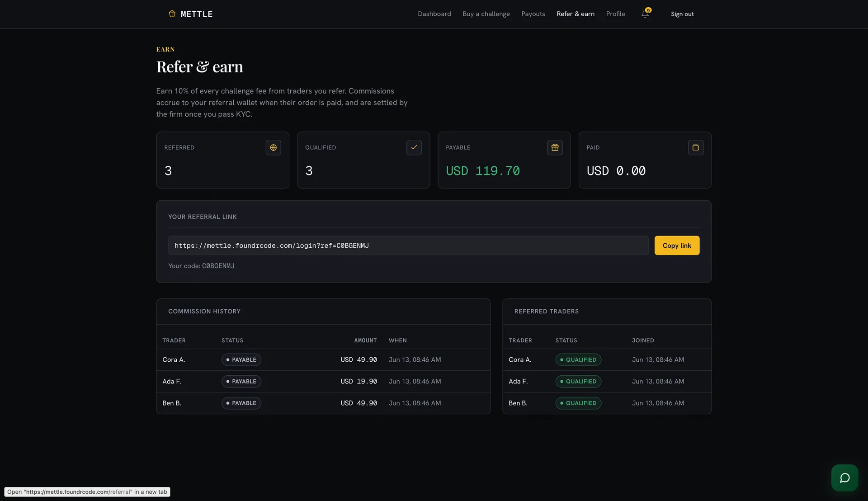This screenshot has width=868, height=501.
Task: Click the referral code C0BGENMJ text
Action: [218, 266]
